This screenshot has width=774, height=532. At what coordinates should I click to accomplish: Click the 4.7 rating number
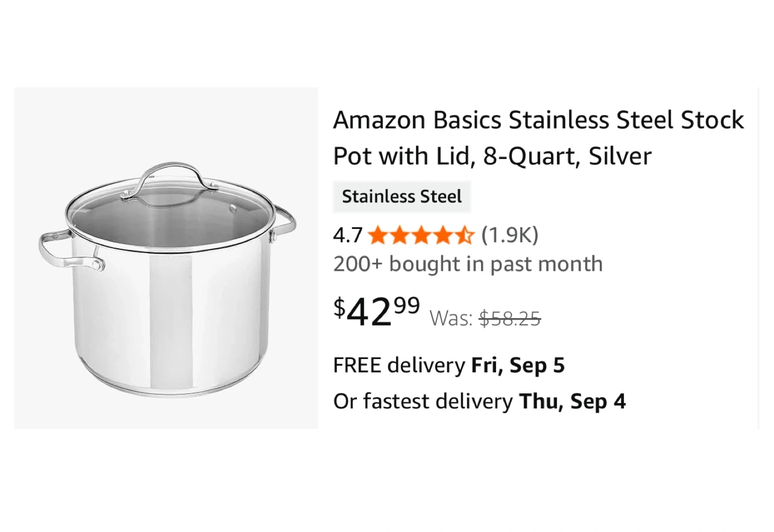[348, 235]
